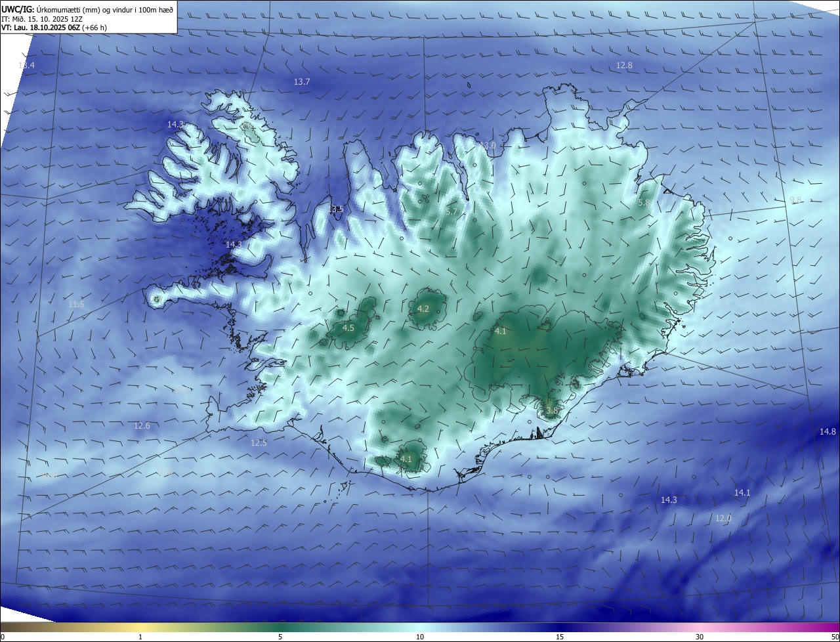
Task: Click the '1' tick on the color scale
Action: (x=140, y=637)
